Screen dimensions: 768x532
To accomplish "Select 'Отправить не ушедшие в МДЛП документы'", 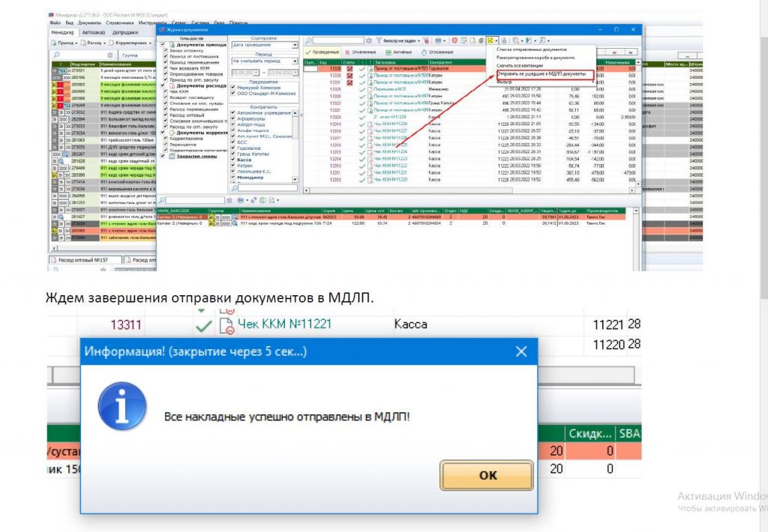I will (x=540, y=74).
